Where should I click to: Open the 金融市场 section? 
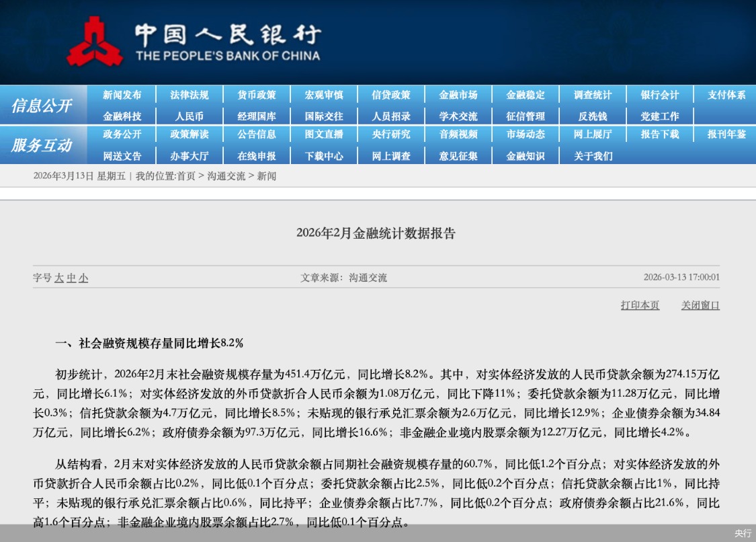[459, 95]
